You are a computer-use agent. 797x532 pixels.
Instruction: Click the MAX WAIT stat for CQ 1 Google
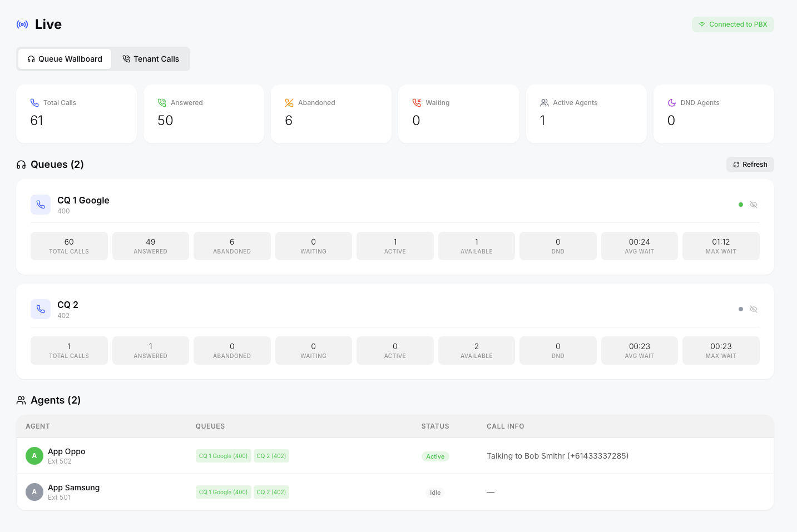click(720, 246)
